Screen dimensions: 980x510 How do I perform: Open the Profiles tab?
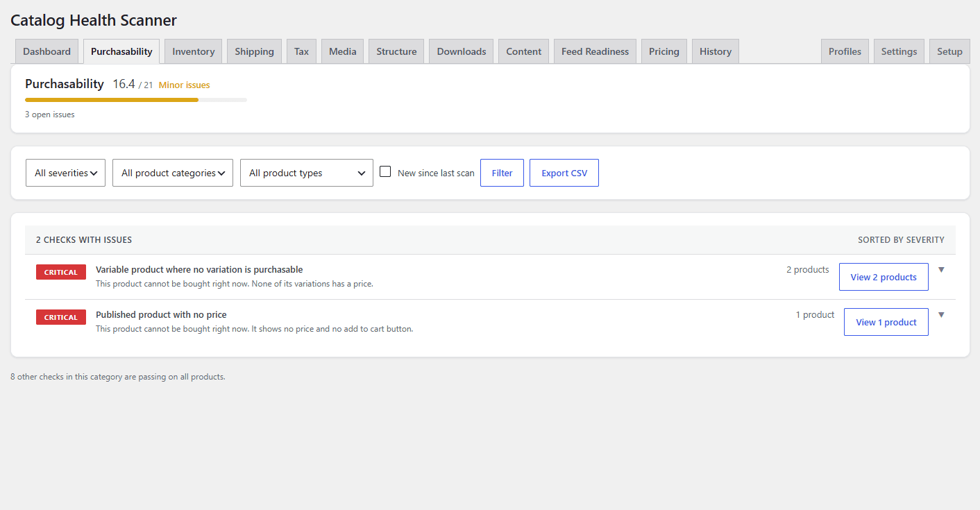point(845,51)
